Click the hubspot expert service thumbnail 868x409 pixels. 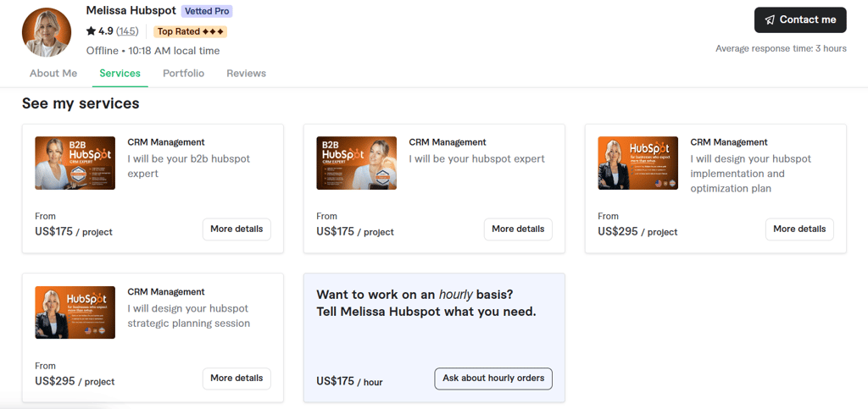point(356,163)
